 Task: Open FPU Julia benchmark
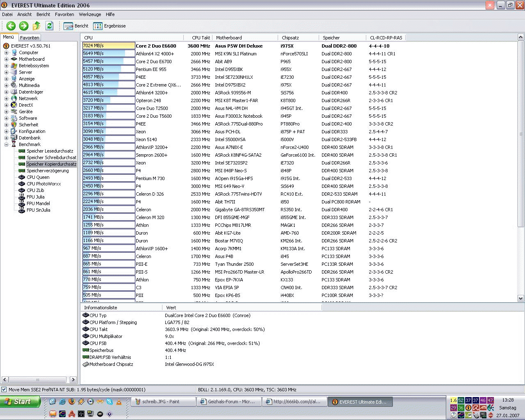coord(36,197)
